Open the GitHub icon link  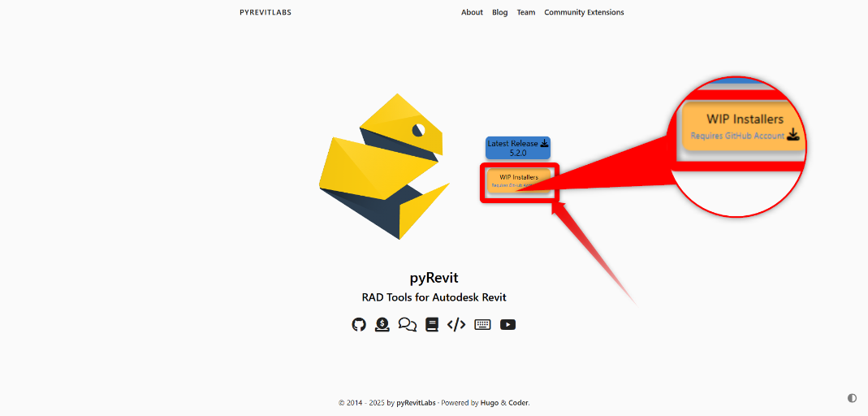point(359,325)
